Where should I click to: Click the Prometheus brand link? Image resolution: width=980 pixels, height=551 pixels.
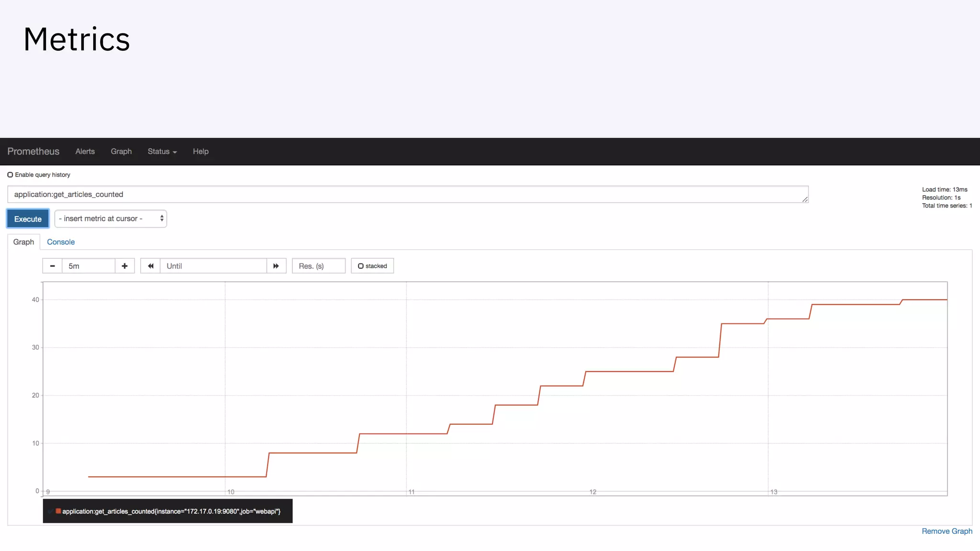point(33,151)
